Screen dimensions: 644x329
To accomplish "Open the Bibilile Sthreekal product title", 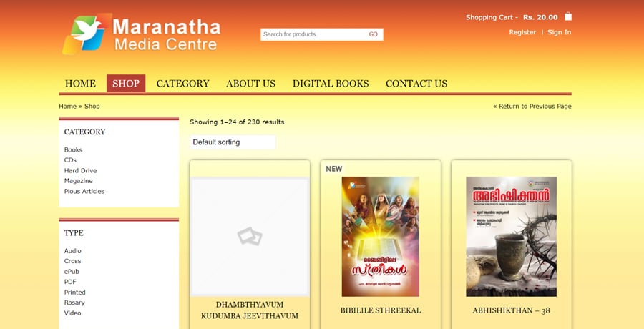I will coord(381,310).
